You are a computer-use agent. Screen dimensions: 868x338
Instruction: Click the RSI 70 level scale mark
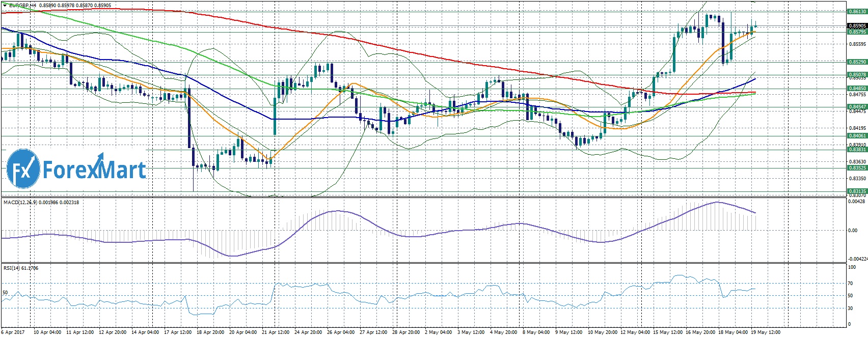[x=850, y=283]
